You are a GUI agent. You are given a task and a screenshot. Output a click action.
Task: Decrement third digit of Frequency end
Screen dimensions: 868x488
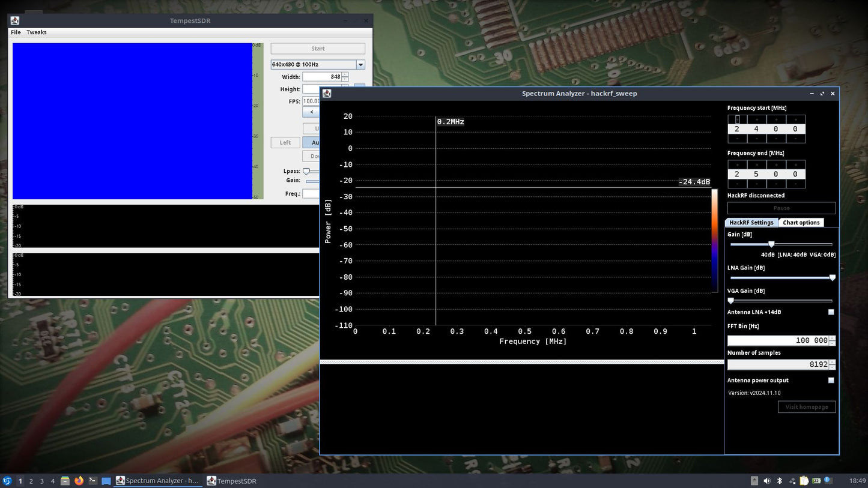tap(775, 184)
